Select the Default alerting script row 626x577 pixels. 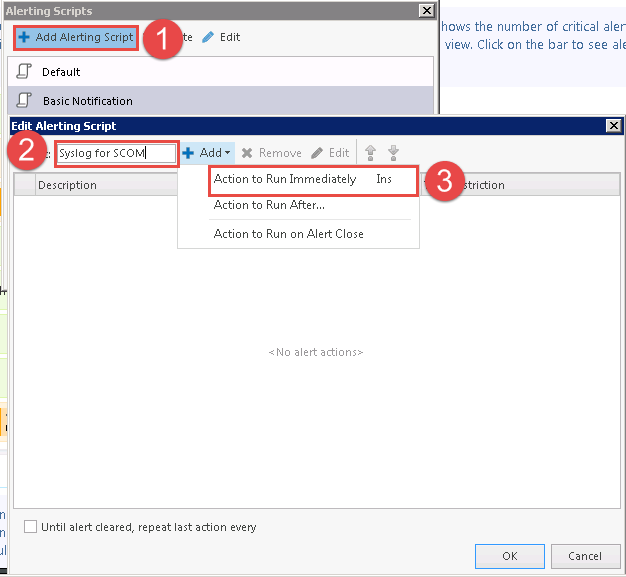click(x=220, y=72)
